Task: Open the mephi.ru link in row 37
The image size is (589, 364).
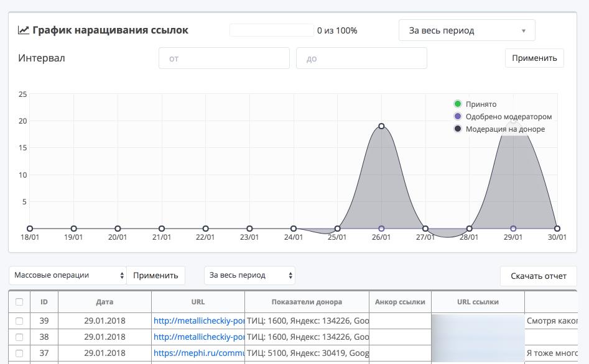Action: point(198,353)
